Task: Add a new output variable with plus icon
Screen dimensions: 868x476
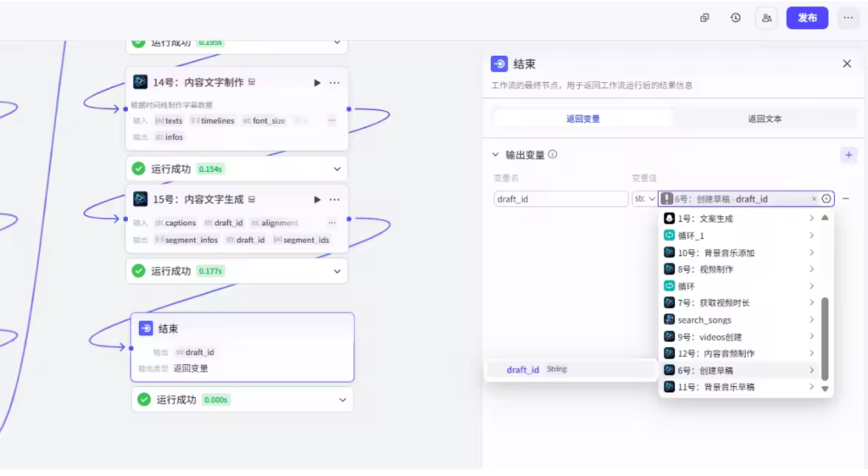Action: tap(848, 155)
